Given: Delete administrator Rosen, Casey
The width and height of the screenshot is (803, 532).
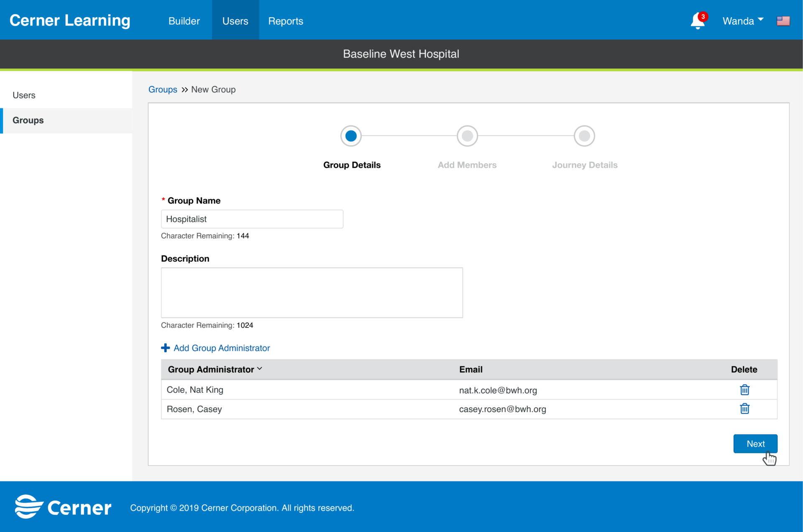Looking at the screenshot, I should coord(744,409).
